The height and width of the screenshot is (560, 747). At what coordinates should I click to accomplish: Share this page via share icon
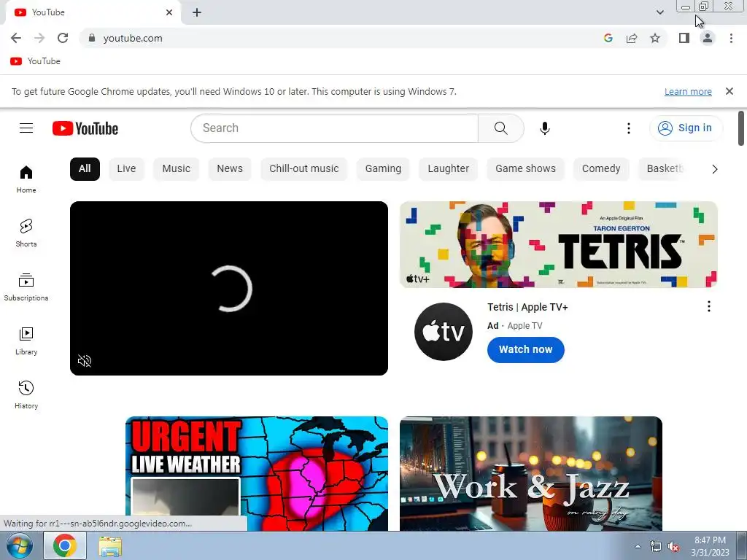pos(632,38)
